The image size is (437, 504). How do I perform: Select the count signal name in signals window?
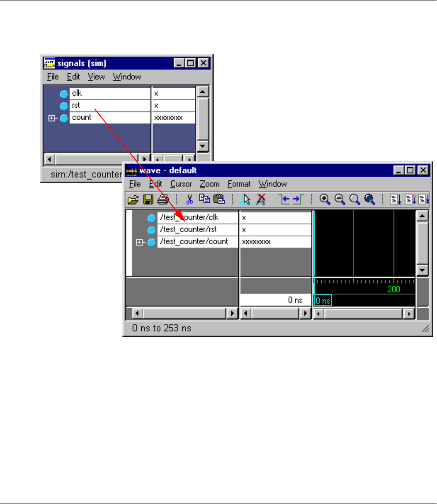tap(110, 117)
